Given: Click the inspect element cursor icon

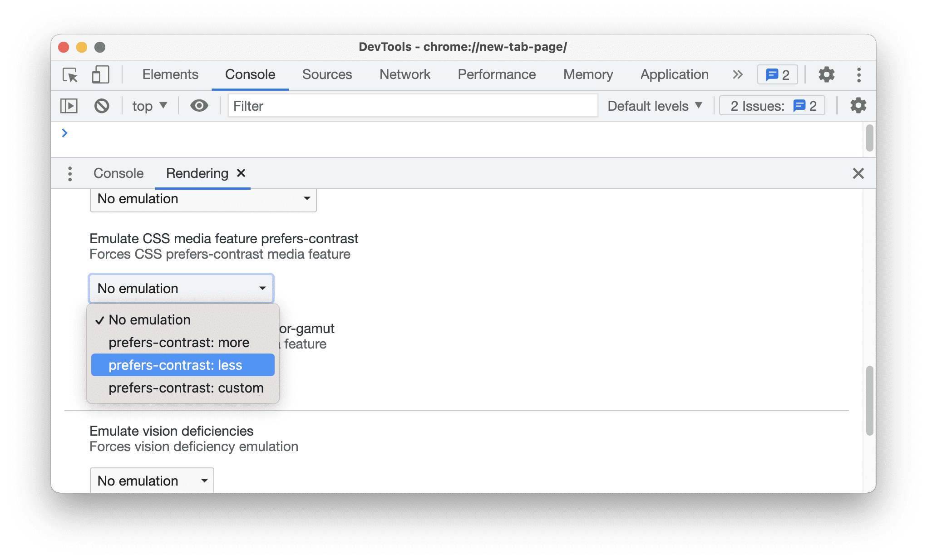Looking at the screenshot, I should (x=72, y=74).
